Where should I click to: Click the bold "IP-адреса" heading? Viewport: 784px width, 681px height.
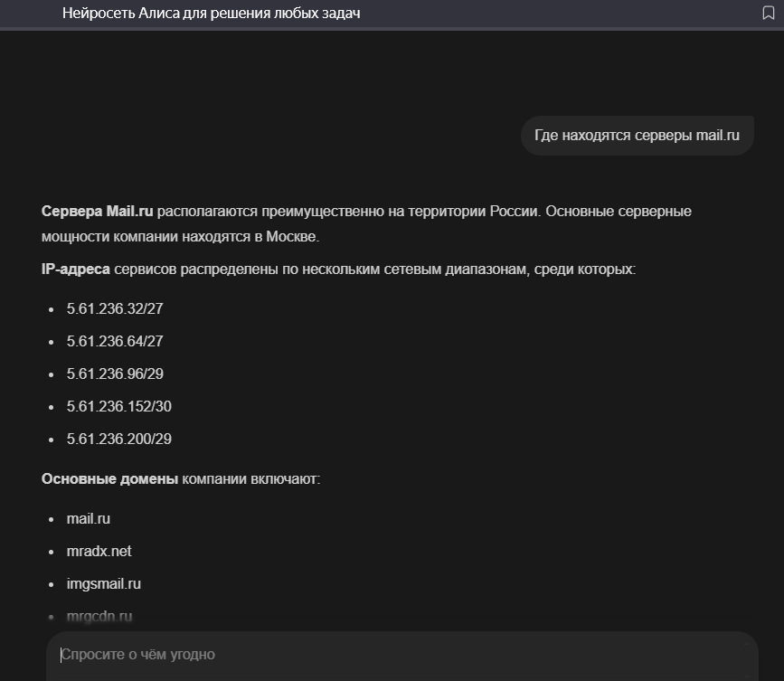76,270
